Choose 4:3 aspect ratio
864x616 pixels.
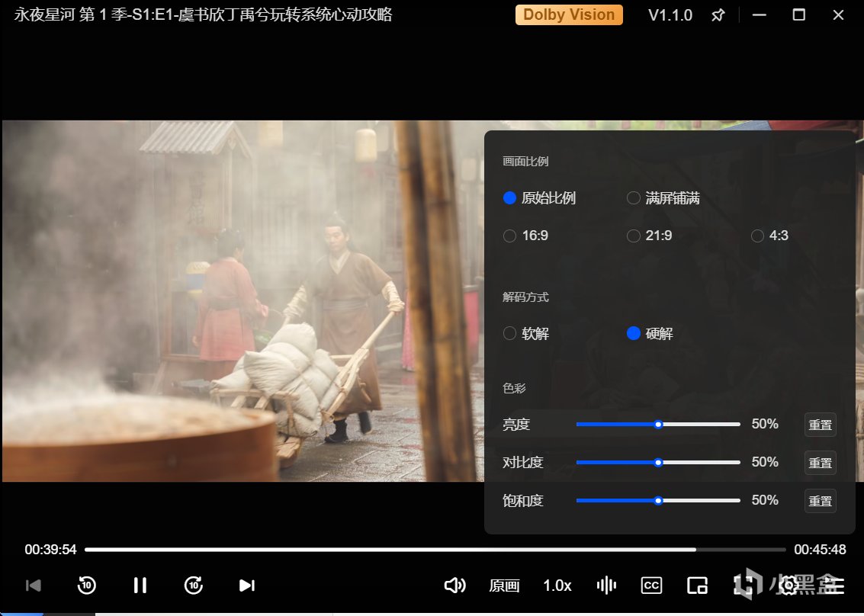point(769,236)
